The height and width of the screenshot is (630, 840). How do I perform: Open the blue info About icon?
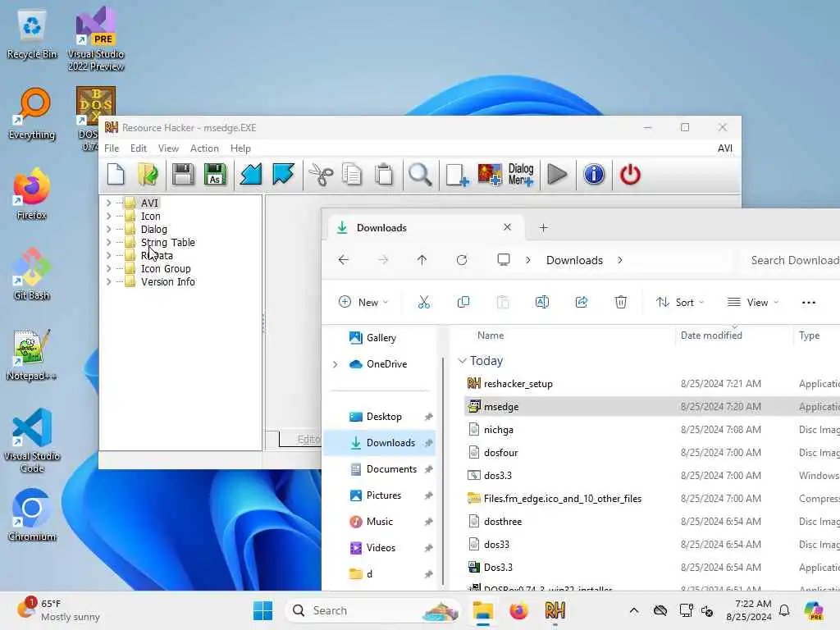tap(594, 175)
